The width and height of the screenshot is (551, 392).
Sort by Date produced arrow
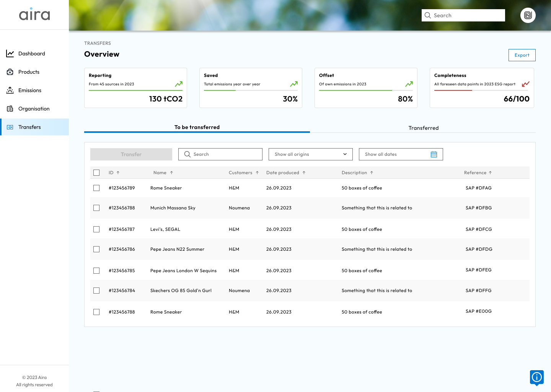[x=304, y=173]
